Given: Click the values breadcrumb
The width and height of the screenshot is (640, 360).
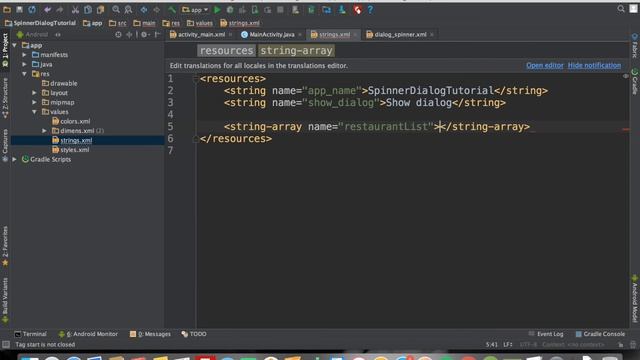Looking at the screenshot, I should coord(200,23).
